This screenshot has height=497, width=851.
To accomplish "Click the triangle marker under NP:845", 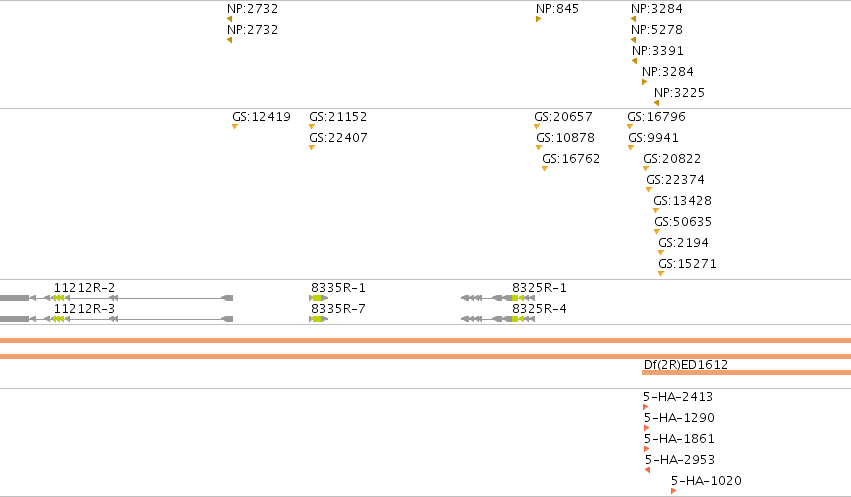I will tap(538, 19).
